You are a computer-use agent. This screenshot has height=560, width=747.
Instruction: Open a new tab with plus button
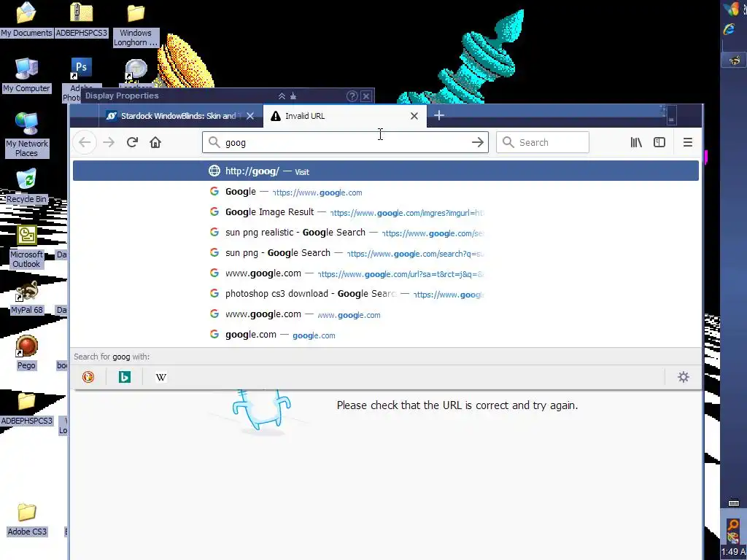(x=438, y=115)
